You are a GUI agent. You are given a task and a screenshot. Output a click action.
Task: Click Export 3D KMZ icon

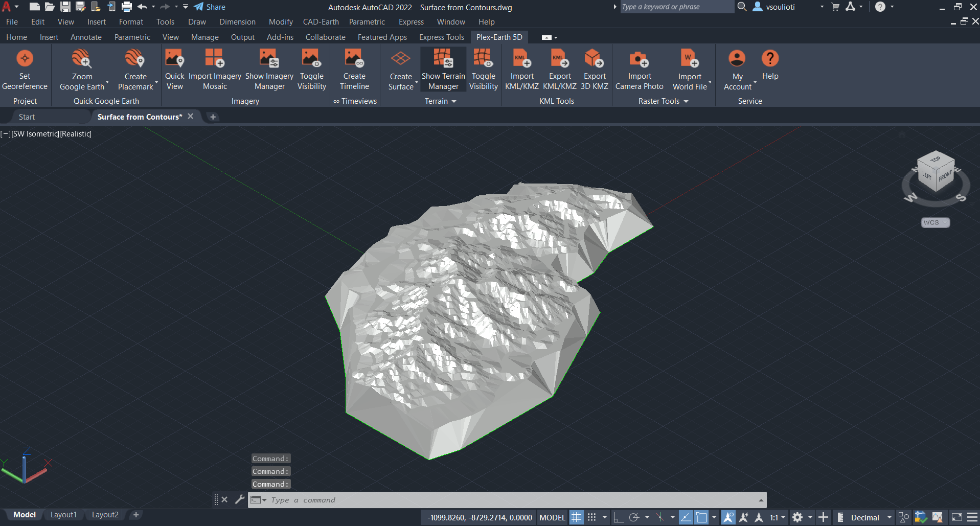click(595, 58)
